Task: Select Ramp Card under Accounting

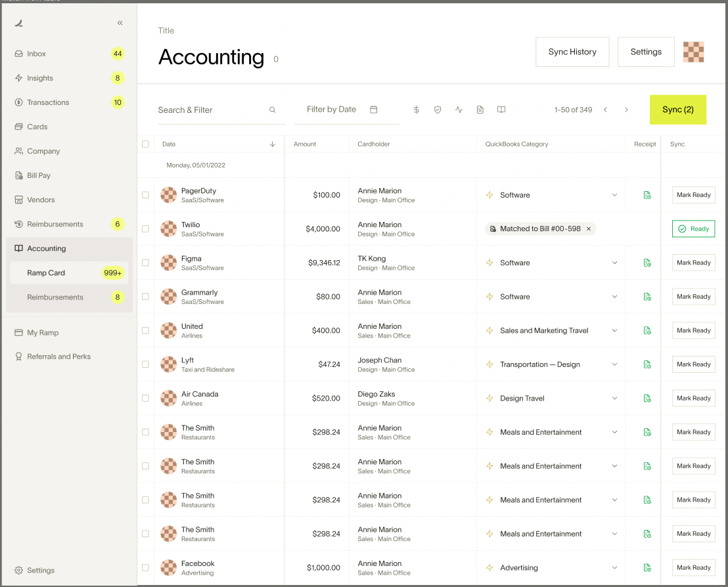Action: [x=69, y=273]
